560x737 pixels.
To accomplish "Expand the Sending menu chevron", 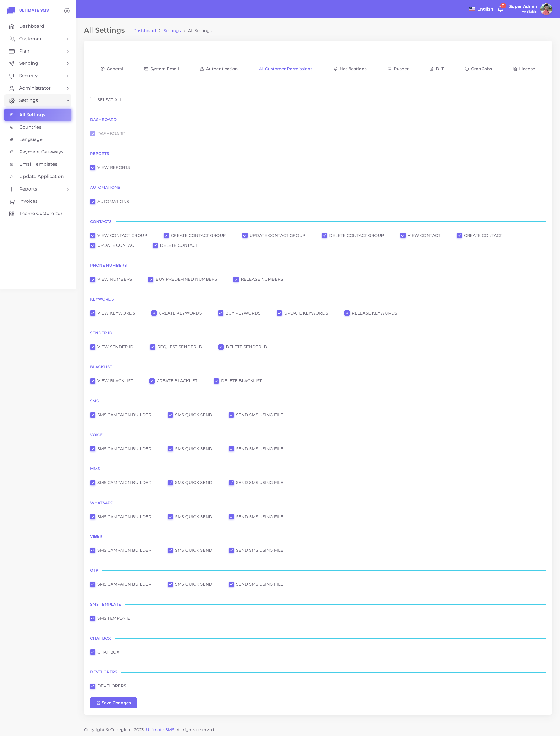I will pos(68,63).
